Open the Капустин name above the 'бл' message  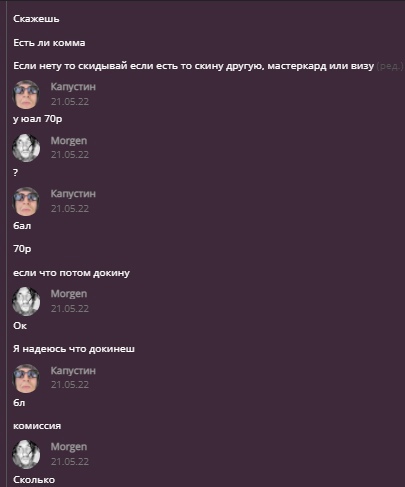(x=73, y=371)
